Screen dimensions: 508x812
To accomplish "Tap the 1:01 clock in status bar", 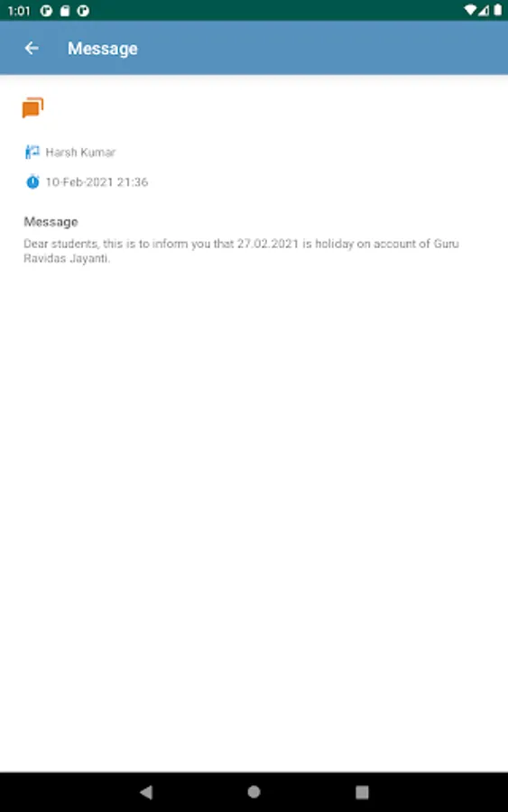I will [x=19, y=10].
